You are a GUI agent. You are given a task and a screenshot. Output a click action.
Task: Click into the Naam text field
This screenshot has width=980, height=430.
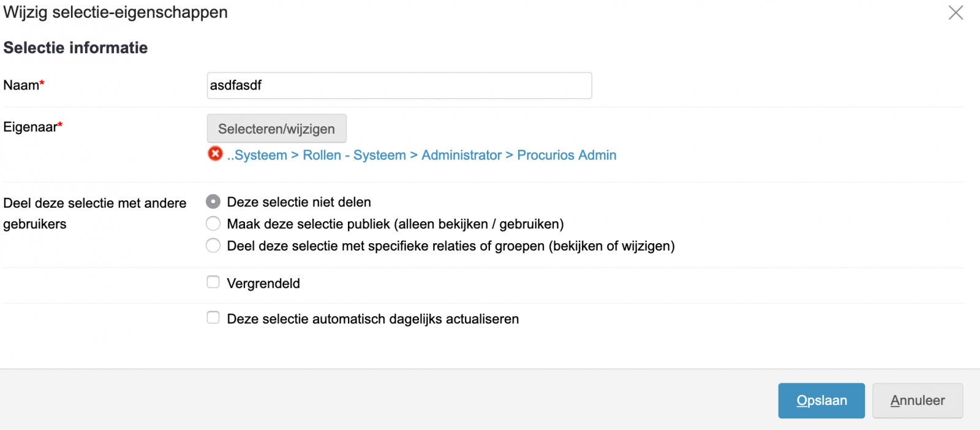pyautogui.click(x=399, y=86)
